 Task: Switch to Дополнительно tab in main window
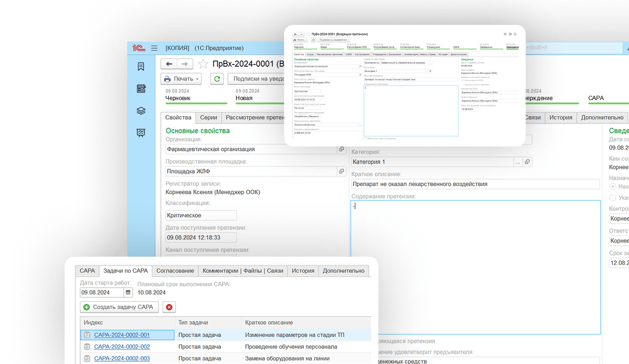[x=602, y=117]
